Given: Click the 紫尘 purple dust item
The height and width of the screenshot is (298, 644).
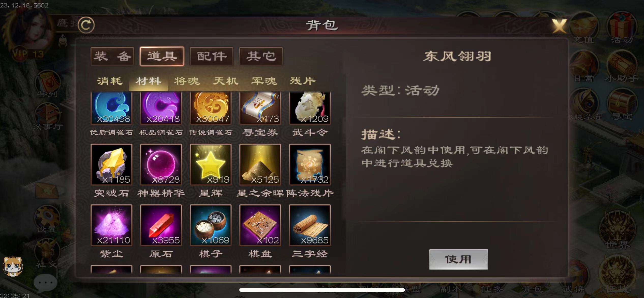Looking at the screenshot, I should (x=111, y=225).
